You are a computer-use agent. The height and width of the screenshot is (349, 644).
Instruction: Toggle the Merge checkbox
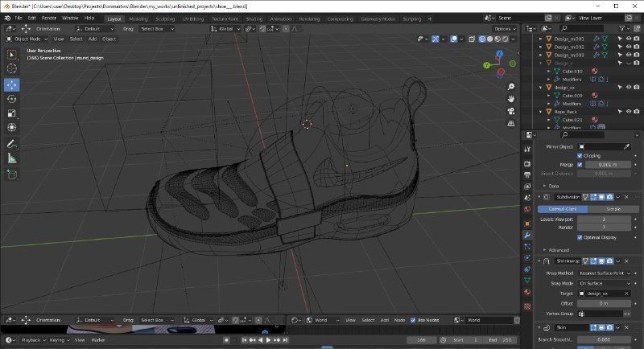(x=580, y=165)
